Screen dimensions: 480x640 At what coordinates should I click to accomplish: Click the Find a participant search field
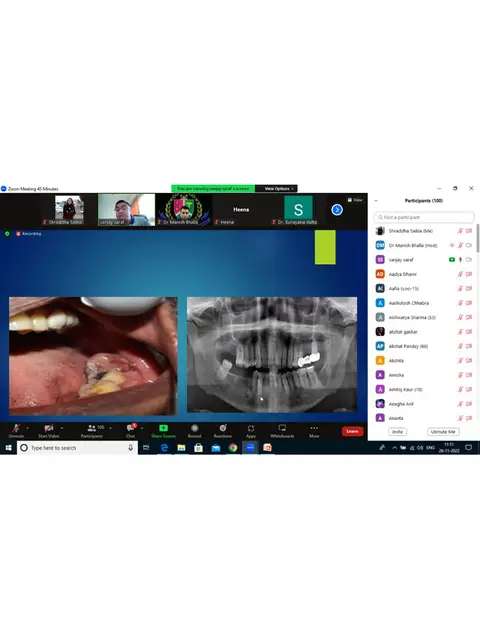424,217
